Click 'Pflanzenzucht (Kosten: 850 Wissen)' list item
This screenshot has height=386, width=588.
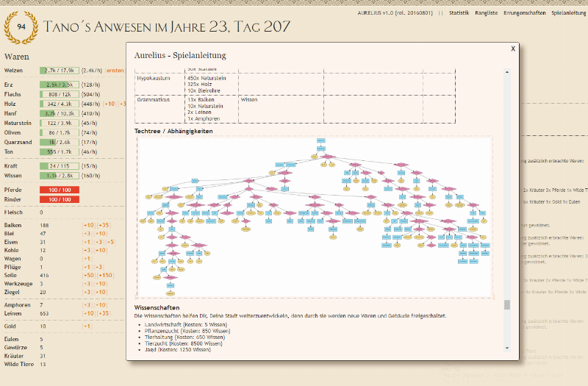[187, 331]
